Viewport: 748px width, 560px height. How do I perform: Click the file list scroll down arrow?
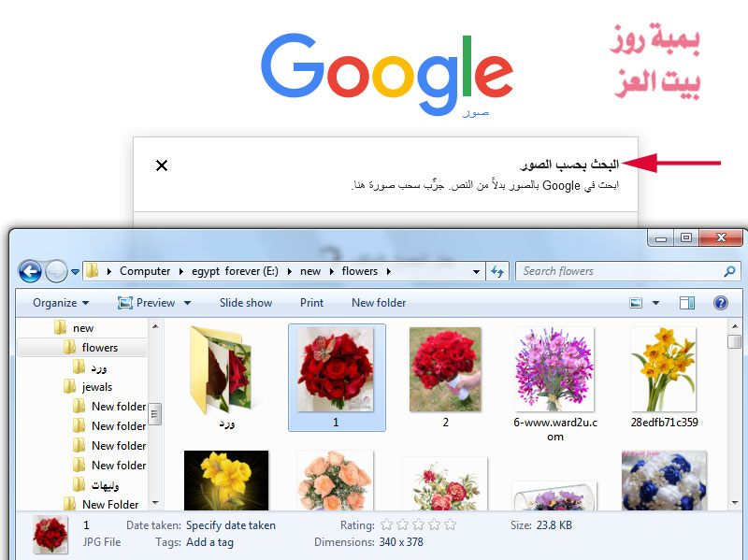pyautogui.click(x=735, y=503)
